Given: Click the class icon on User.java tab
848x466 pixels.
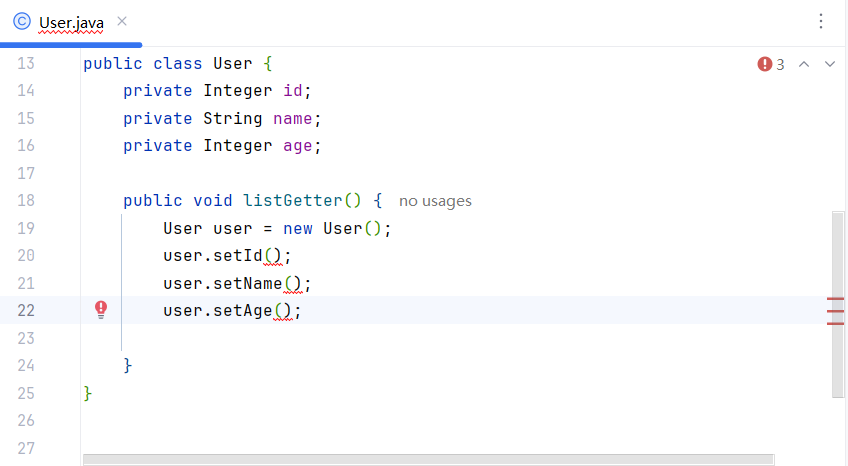Looking at the screenshot, I should (x=21, y=21).
